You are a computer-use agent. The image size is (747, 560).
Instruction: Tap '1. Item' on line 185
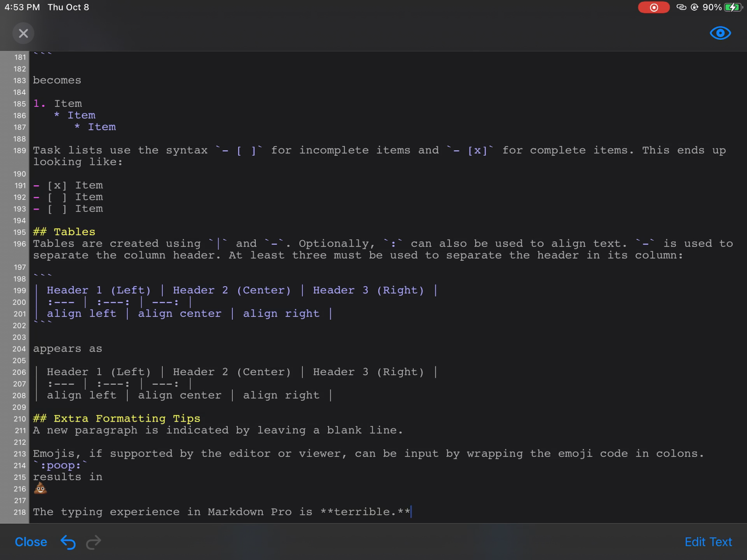(58, 104)
